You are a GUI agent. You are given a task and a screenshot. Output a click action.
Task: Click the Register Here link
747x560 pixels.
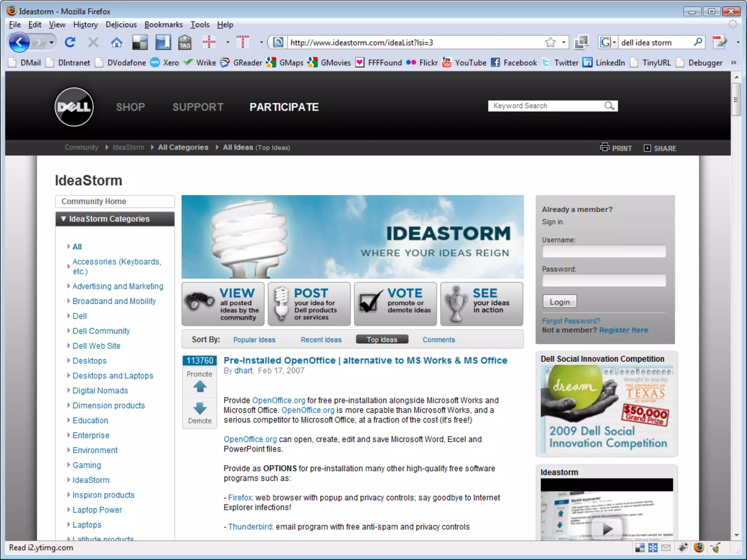click(623, 330)
